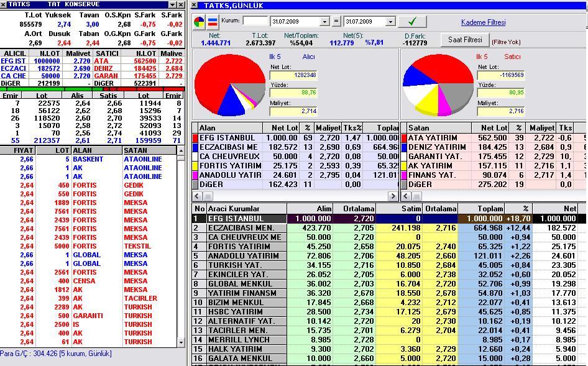The height and width of the screenshot is (366, 588).
Task: Open the Kademe Filtresi link
Action: coord(483,22)
